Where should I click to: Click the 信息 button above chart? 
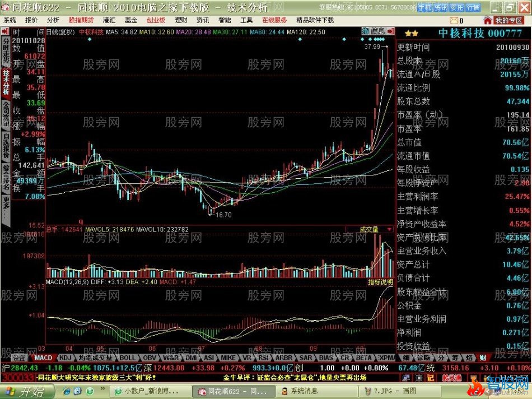pos(377,31)
